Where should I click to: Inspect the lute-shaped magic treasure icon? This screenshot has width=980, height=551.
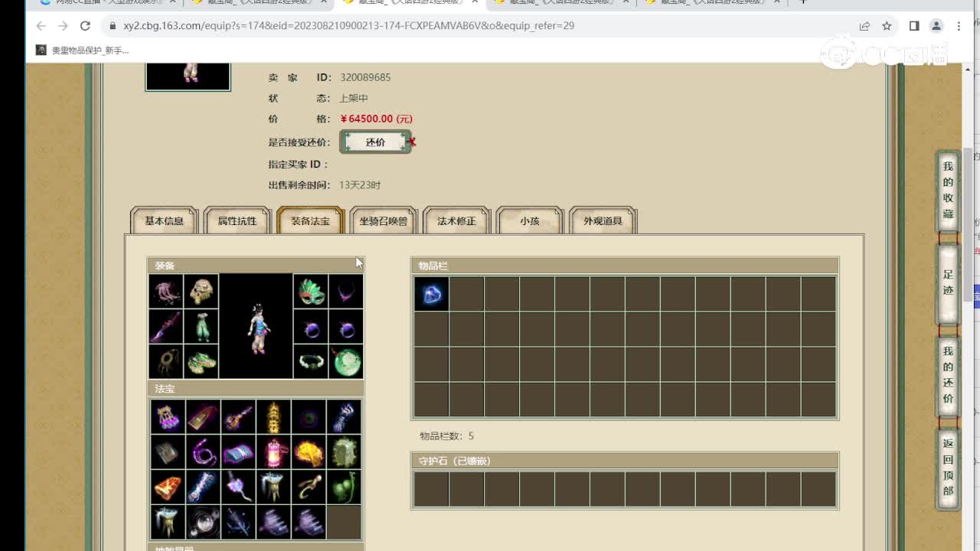pos(238,417)
